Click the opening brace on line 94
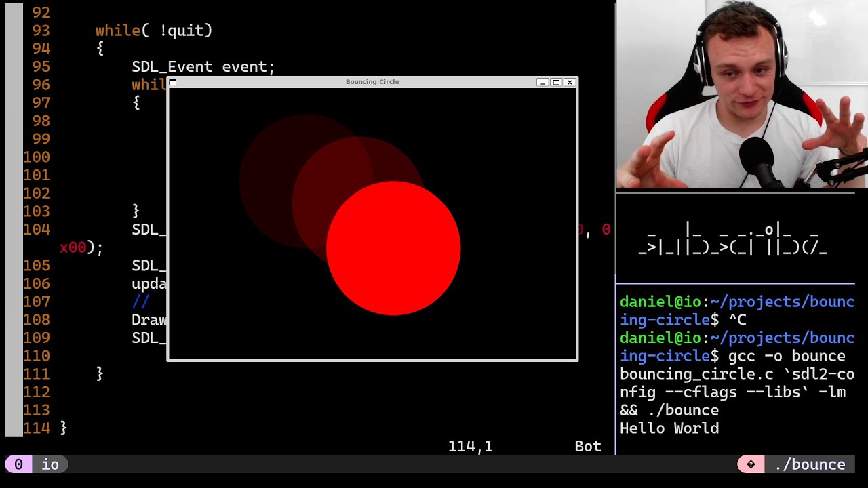 coord(100,49)
